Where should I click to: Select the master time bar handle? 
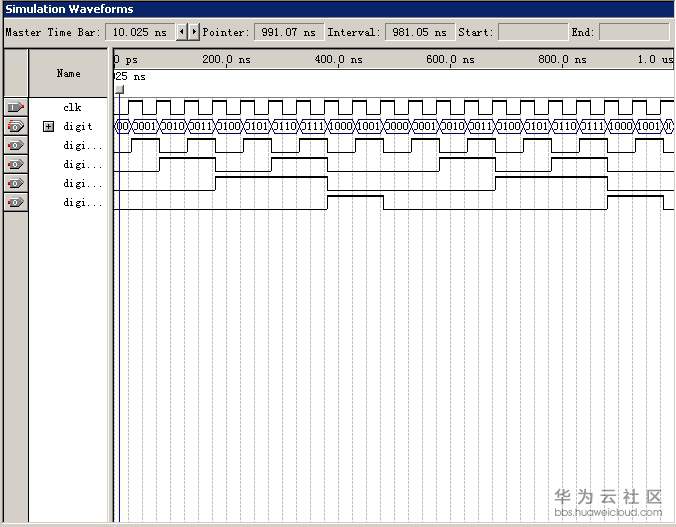120,90
